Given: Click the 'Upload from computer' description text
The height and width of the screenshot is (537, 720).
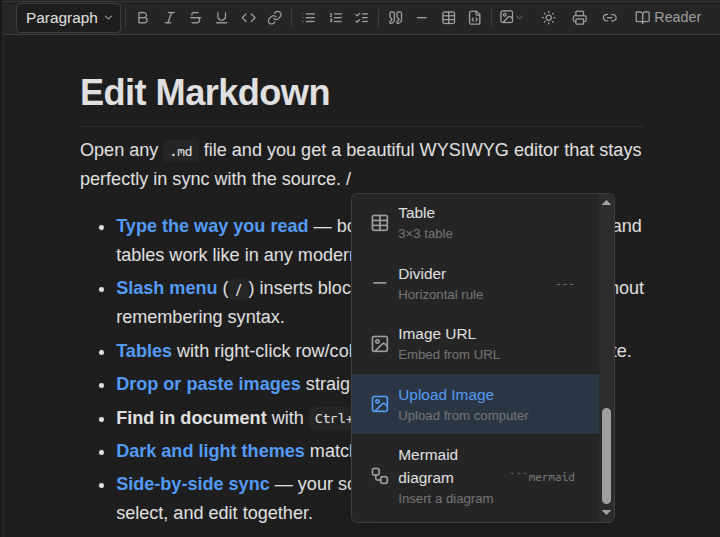Looking at the screenshot, I should (463, 416).
